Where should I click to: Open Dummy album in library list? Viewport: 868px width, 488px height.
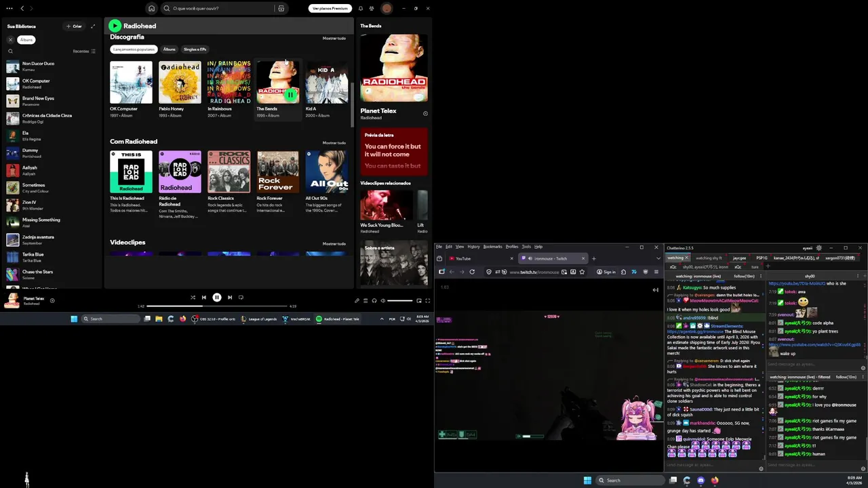[x=51, y=153]
